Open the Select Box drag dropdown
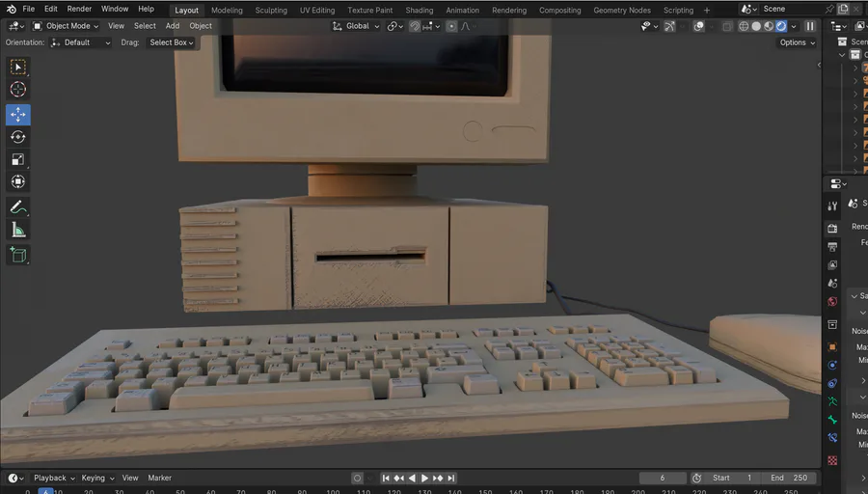 pyautogui.click(x=171, y=42)
